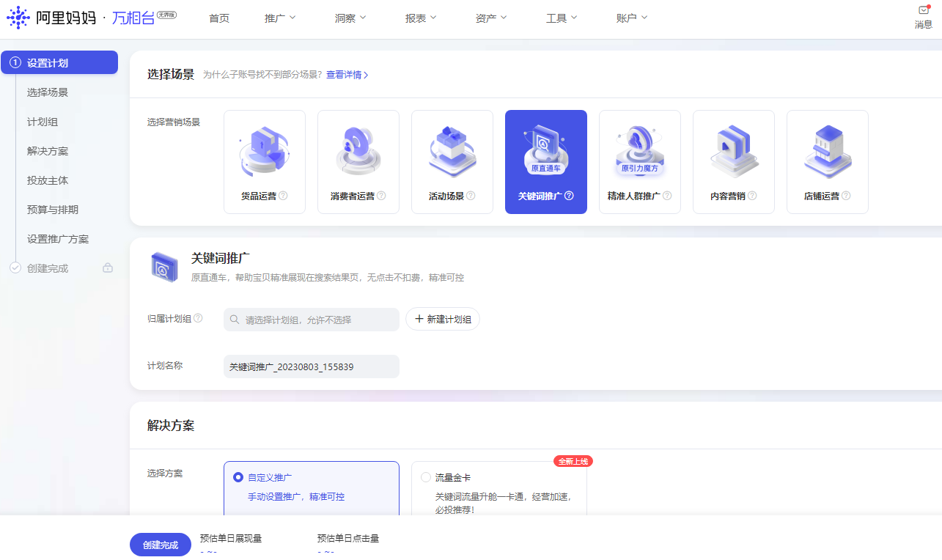The height and width of the screenshot is (560, 942).
Task: Select the 店铺运营 scene card
Action: tap(828, 162)
